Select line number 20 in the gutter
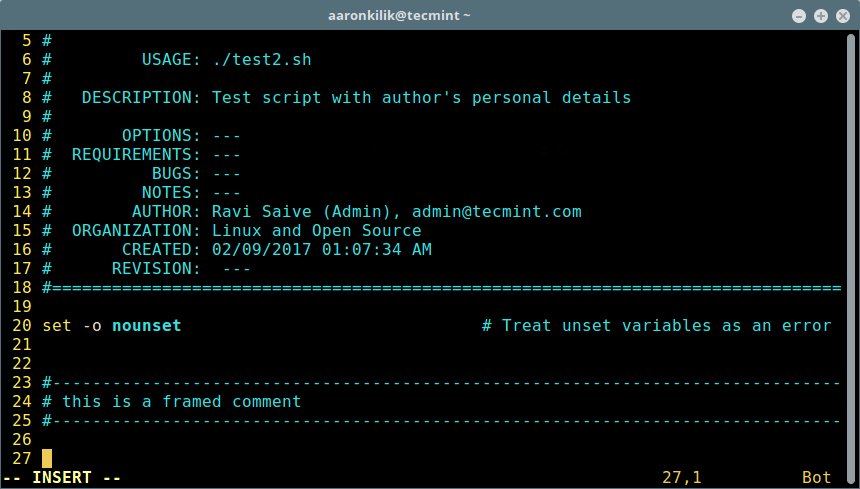The image size is (860, 489). (x=22, y=326)
